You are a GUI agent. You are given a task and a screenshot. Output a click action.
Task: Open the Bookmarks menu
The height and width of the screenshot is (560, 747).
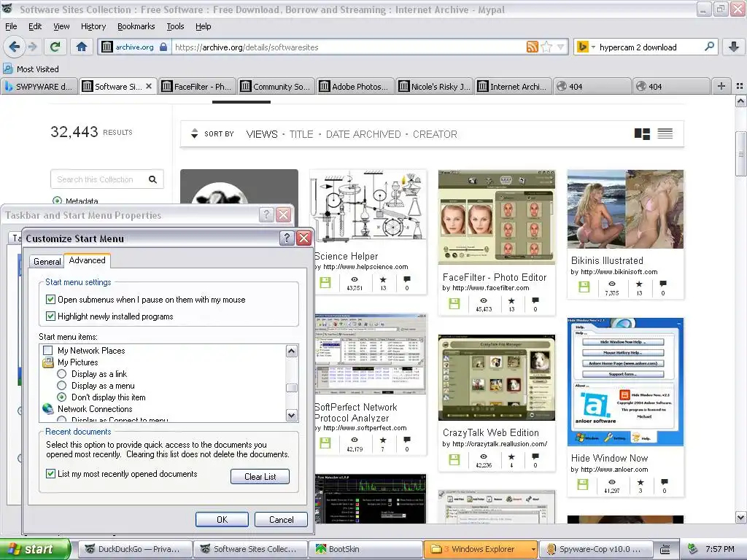(x=136, y=26)
